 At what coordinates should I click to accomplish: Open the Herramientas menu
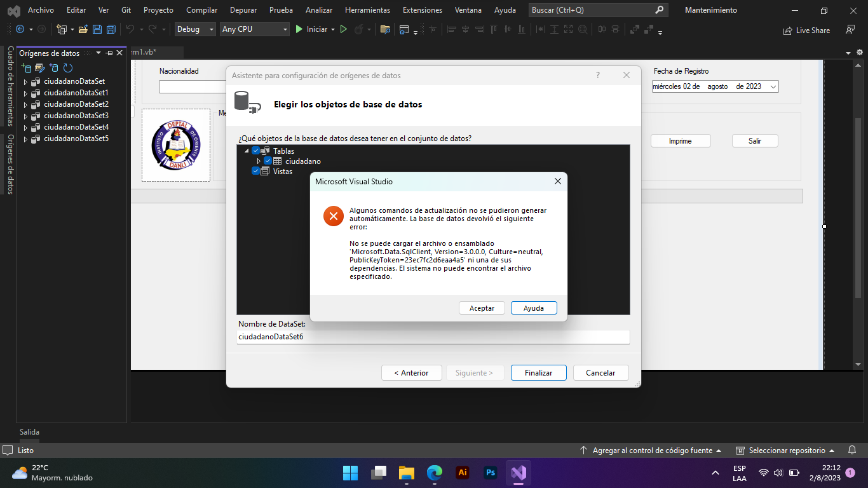pos(368,10)
